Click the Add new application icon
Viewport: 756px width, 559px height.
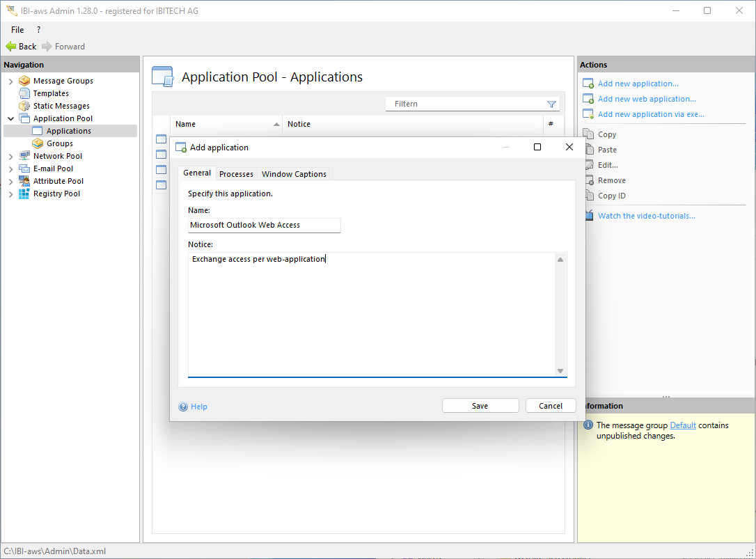[588, 84]
